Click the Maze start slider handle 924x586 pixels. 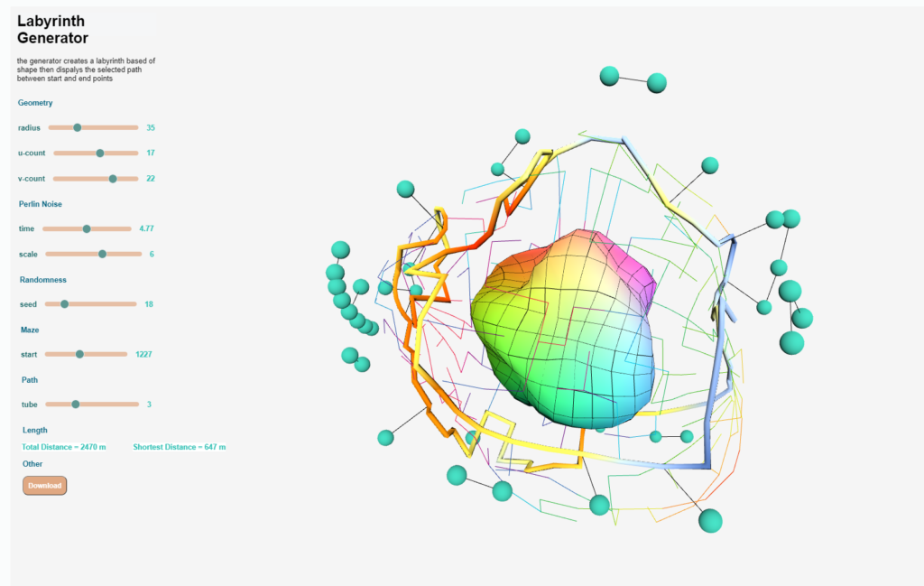click(x=79, y=355)
